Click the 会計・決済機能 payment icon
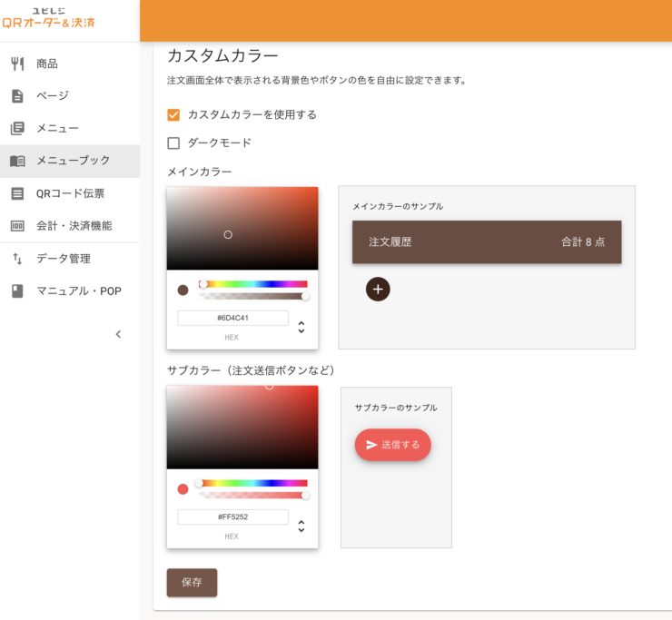Screen dimensions: 672x620 (x=17, y=226)
